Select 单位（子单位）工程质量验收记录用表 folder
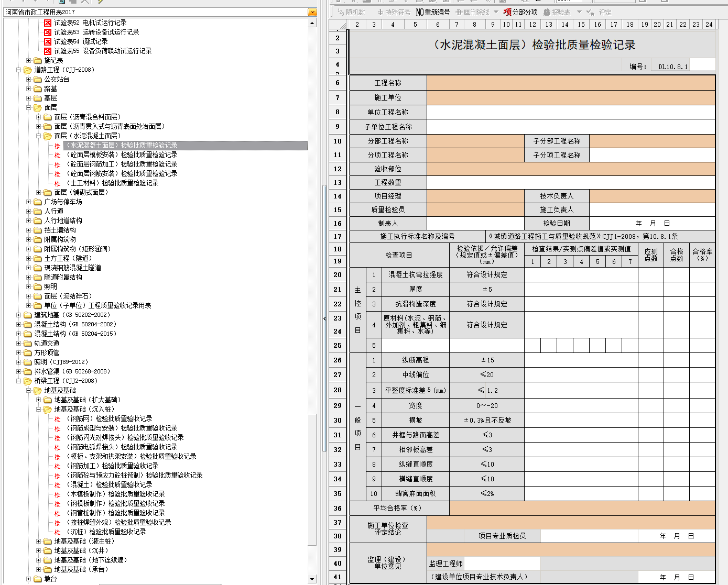The width and height of the screenshot is (728, 585). tap(97, 305)
